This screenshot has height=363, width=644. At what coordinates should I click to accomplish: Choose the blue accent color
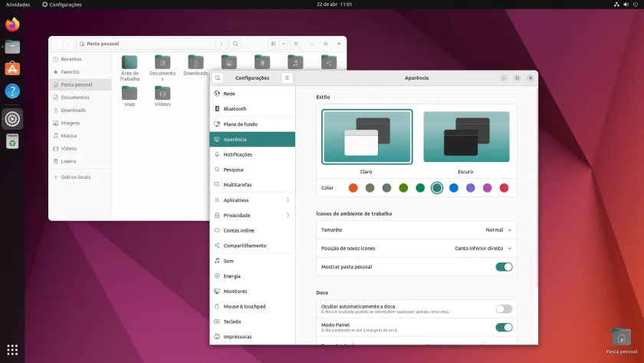pos(453,188)
